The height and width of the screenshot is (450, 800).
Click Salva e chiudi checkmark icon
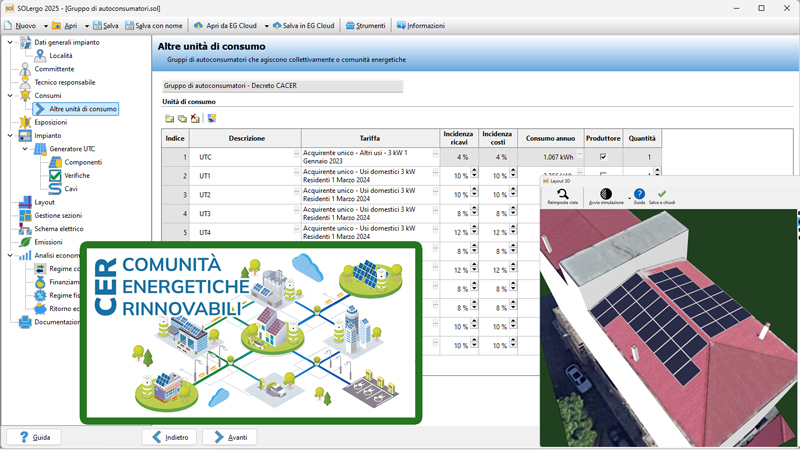[662, 194]
